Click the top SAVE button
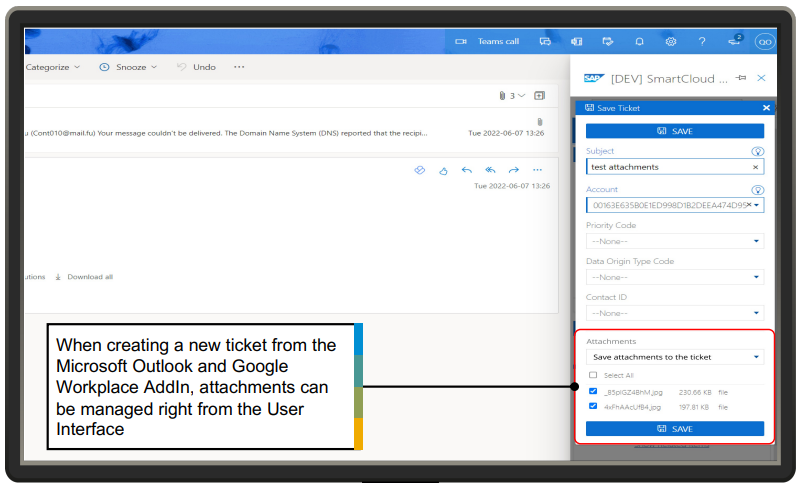The height and width of the screenshot is (483, 801). point(675,131)
